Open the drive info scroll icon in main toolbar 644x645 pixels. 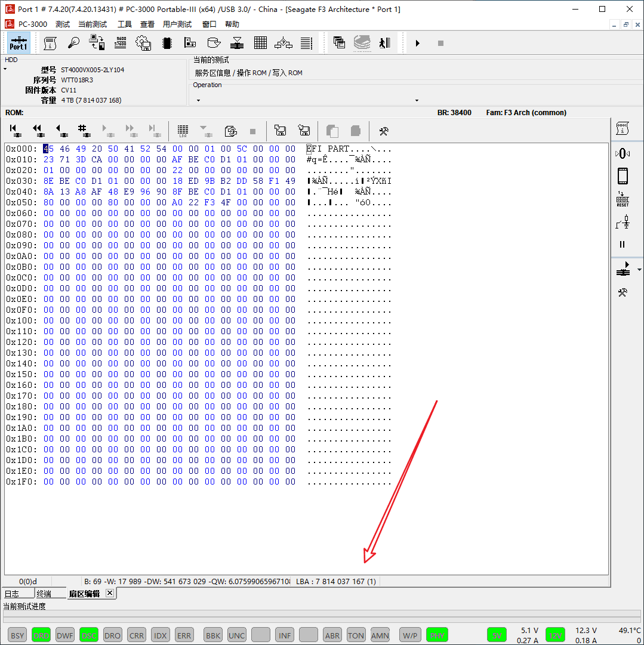(x=50, y=43)
